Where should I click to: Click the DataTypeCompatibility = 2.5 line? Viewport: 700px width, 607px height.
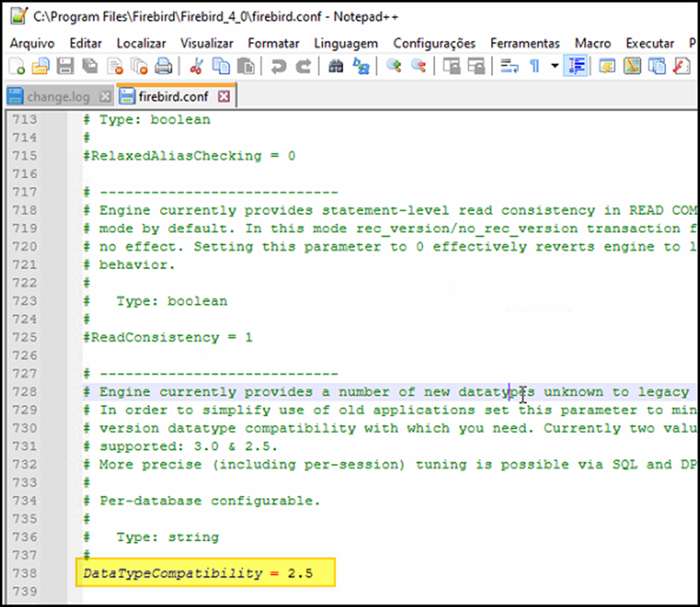click(198, 573)
